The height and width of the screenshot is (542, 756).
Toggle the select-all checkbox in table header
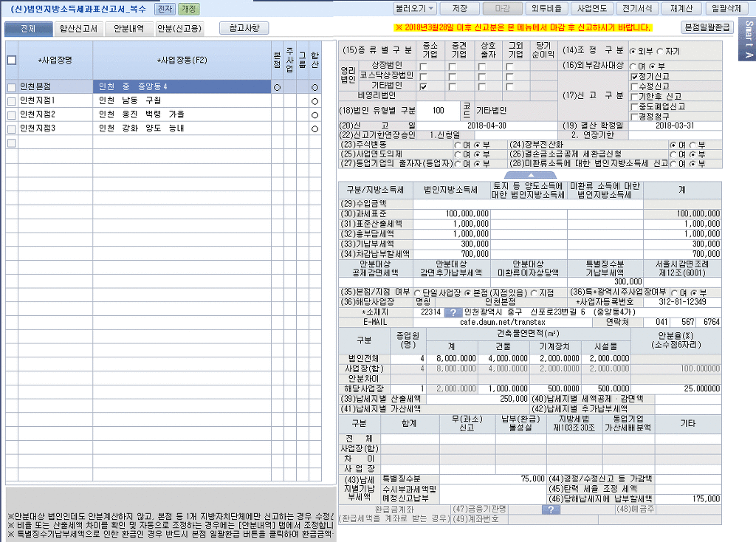[12, 61]
